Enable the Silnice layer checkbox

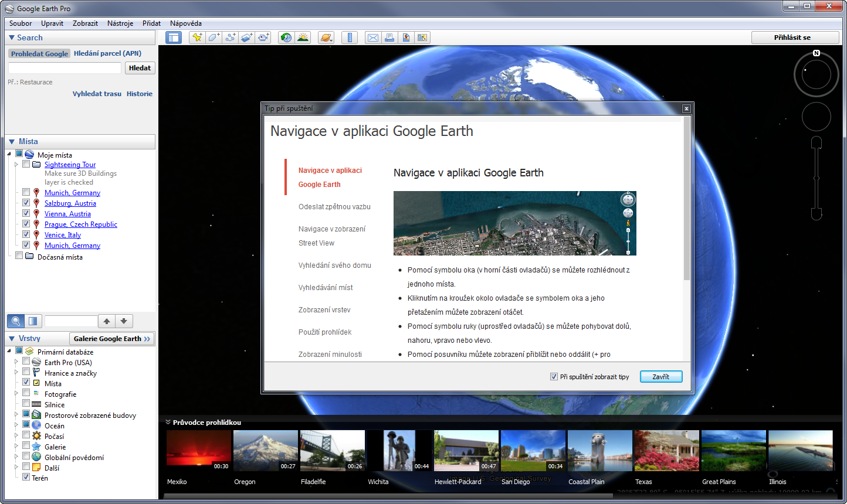26,404
